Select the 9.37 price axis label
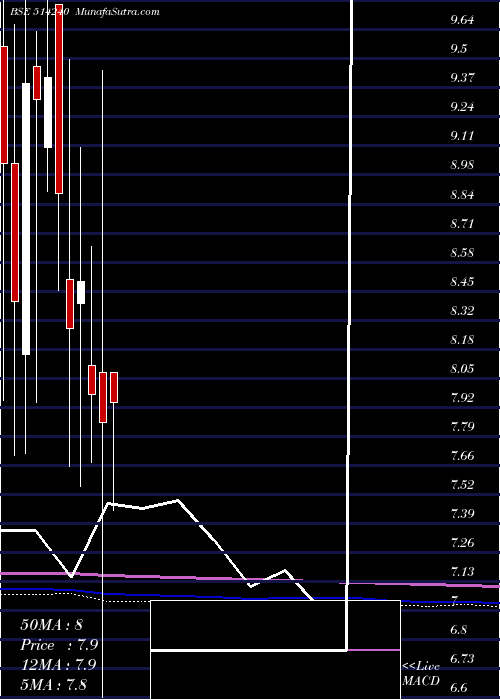Screen dimensions: 500x700 (x=462, y=78)
